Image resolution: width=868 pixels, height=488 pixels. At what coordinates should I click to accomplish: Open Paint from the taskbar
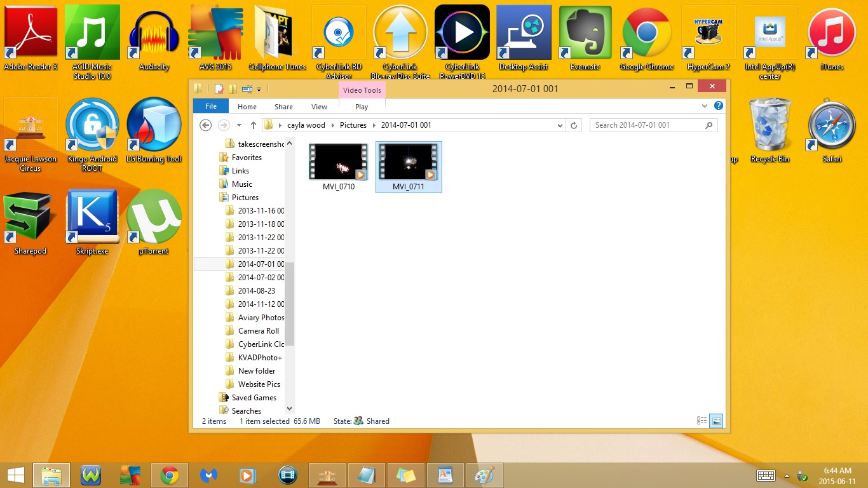click(x=485, y=475)
